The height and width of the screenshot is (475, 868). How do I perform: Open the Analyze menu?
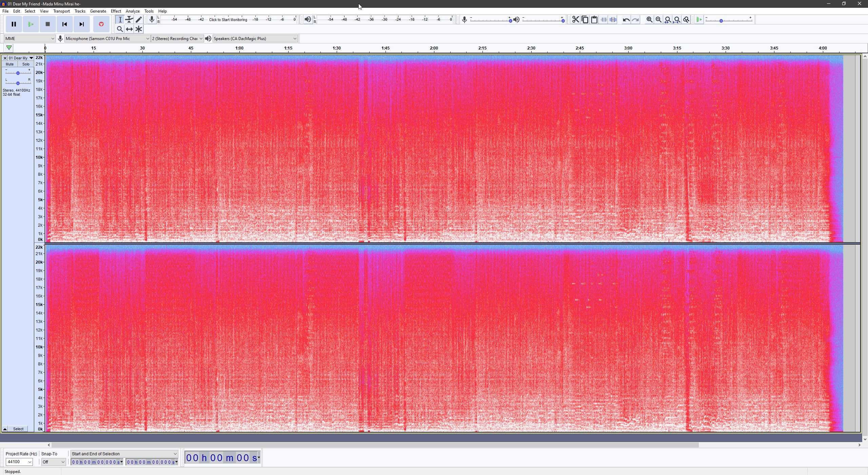pyautogui.click(x=133, y=11)
